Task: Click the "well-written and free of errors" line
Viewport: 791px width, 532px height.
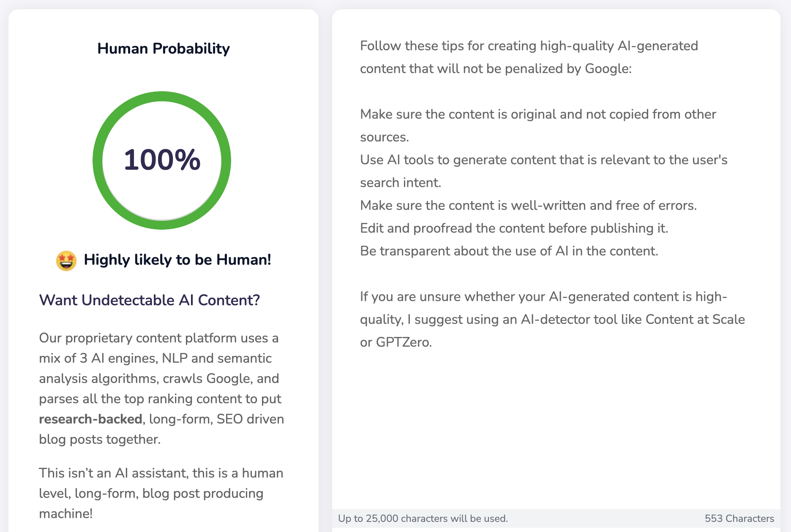Action: 528,206
